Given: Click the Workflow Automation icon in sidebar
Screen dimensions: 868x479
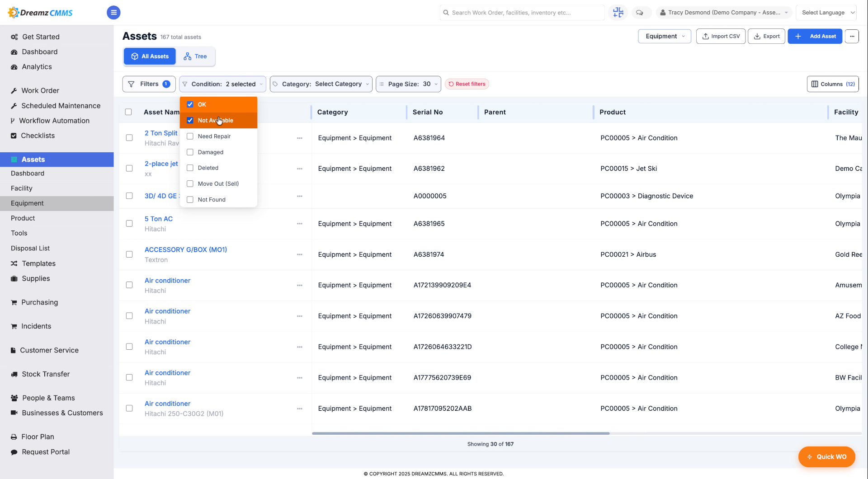Looking at the screenshot, I should 13,121.
